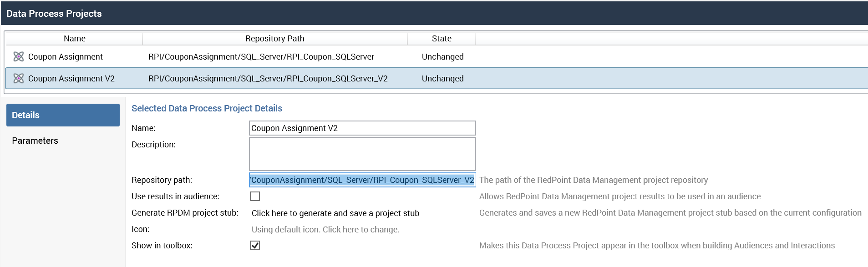This screenshot has height=267, width=868.
Task: Uncheck the Show in toolbox checkbox
Action: [x=255, y=246]
